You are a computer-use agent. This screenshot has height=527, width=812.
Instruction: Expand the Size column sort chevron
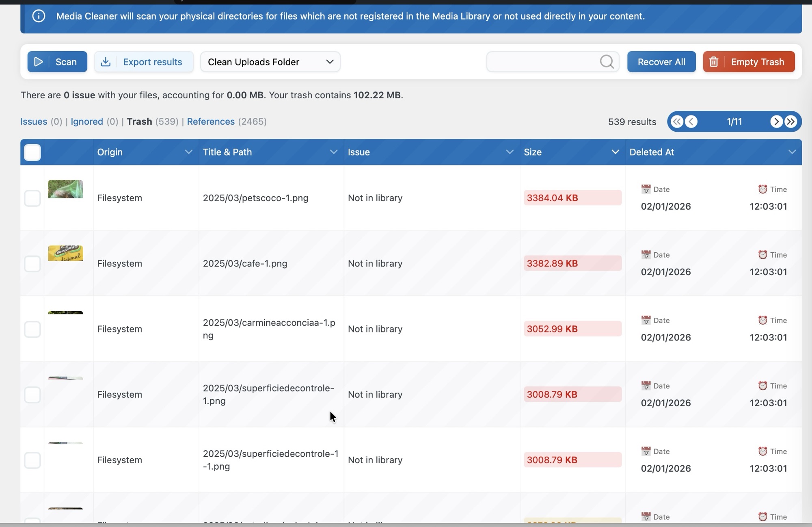(615, 152)
